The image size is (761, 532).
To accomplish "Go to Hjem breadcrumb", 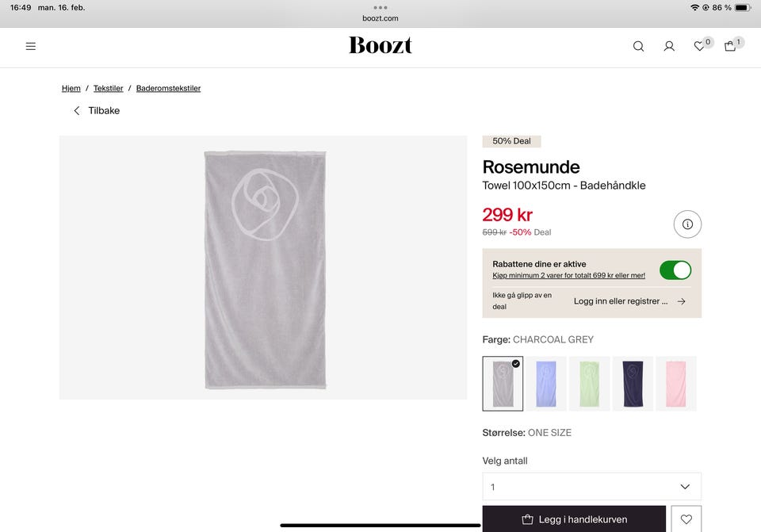I will coord(71,88).
